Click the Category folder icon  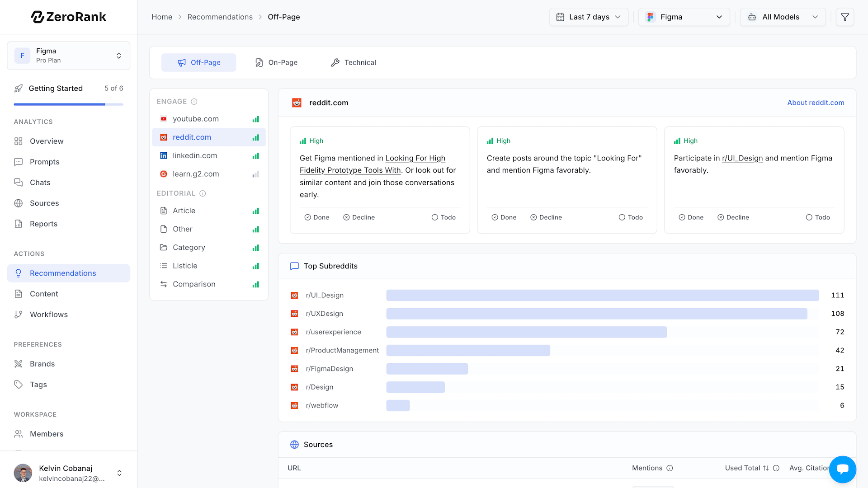164,248
